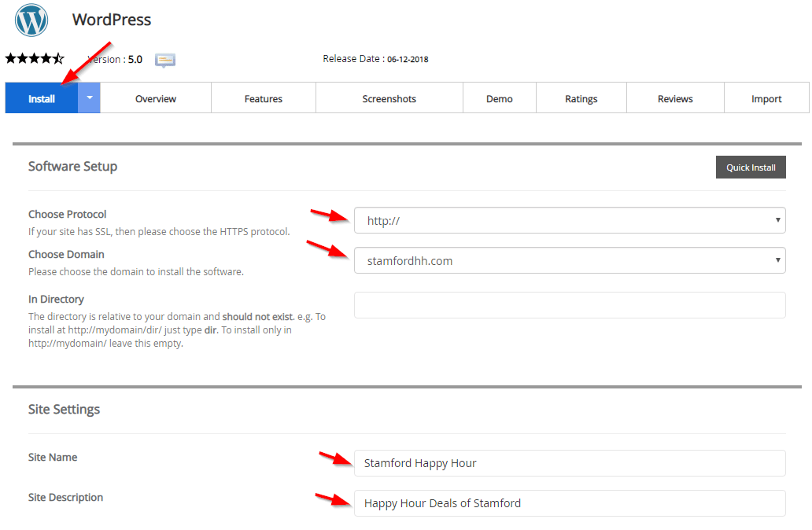
Task: Edit the Site Description field
Action: coord(570,503)
